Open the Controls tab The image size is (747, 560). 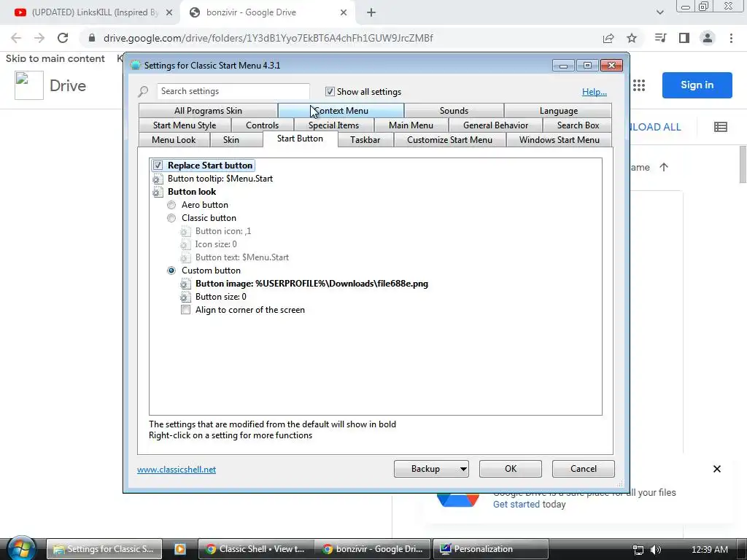(x=263, y=125)
